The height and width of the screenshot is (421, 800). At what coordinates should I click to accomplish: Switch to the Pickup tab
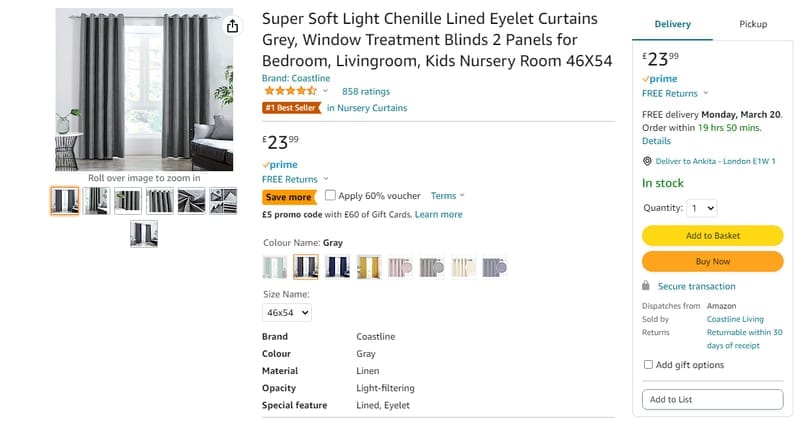click(x=753, y=24)
